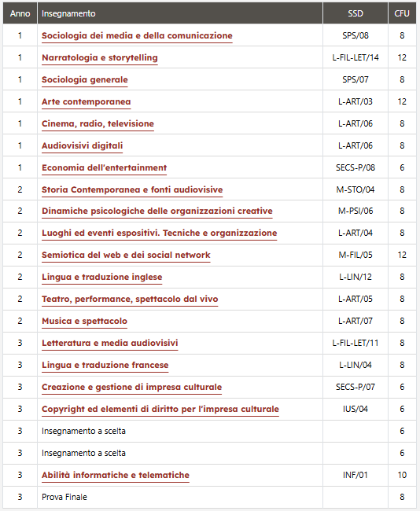Click Economia dell'entertainment link
This screenshot has height=511, width=420.
click(104, 167)
